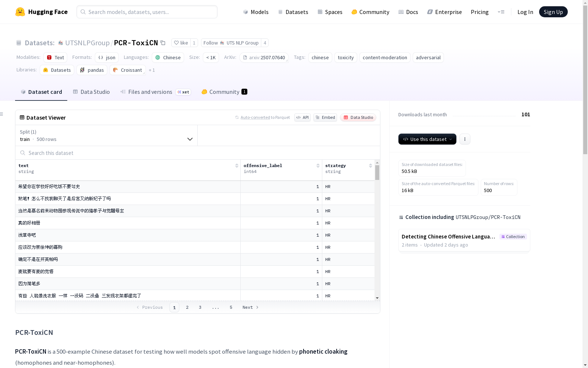Select the row containing 浅草寺吧
This screenshot has height=368, width=588.
(x=195, y=235)
